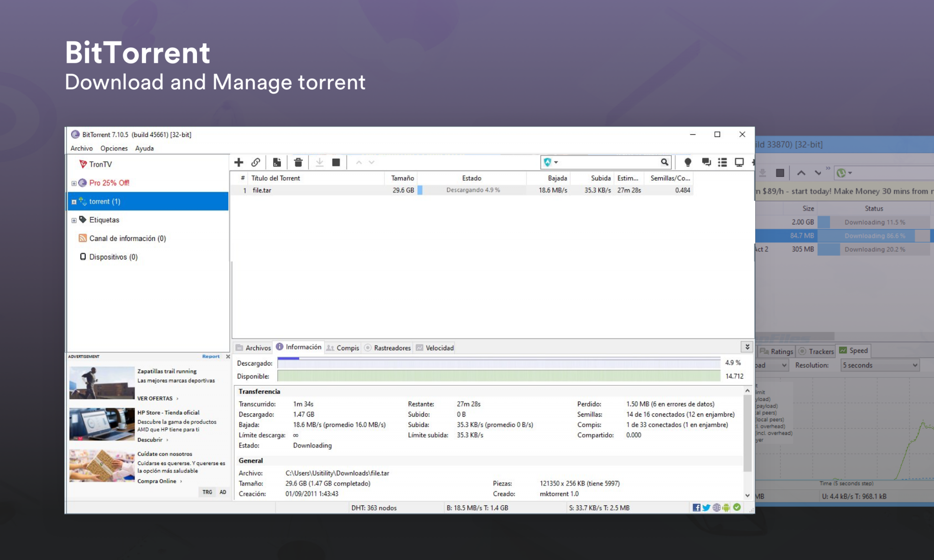Image resolution: width=934 pixels, height=560 pixels.
Task: Click DHT: 363 nodos status entry
Action: [x=374, y=508]
